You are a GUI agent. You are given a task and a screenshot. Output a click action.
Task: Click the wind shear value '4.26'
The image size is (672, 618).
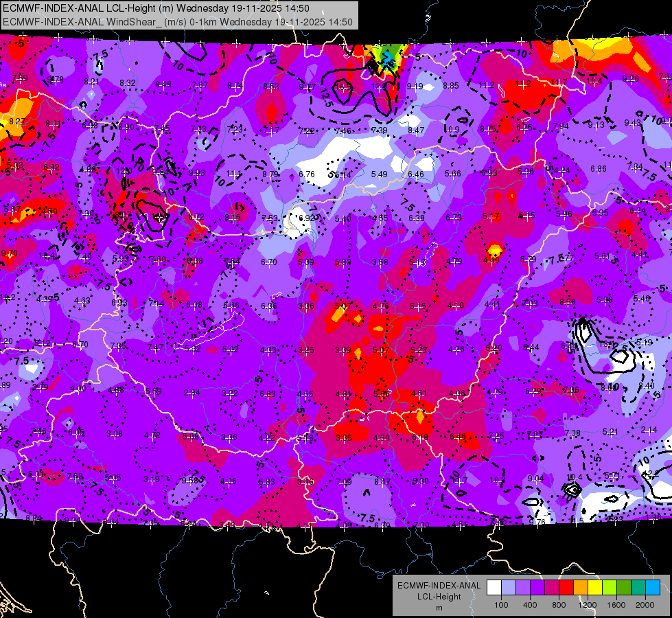[456, 349]
